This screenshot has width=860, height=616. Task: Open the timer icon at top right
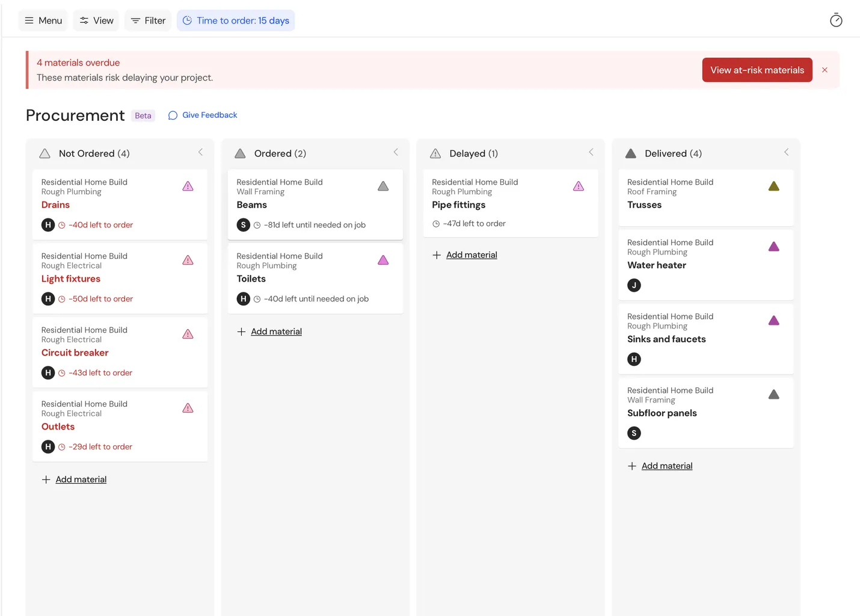pyautogui.click(x=836, y=20)
